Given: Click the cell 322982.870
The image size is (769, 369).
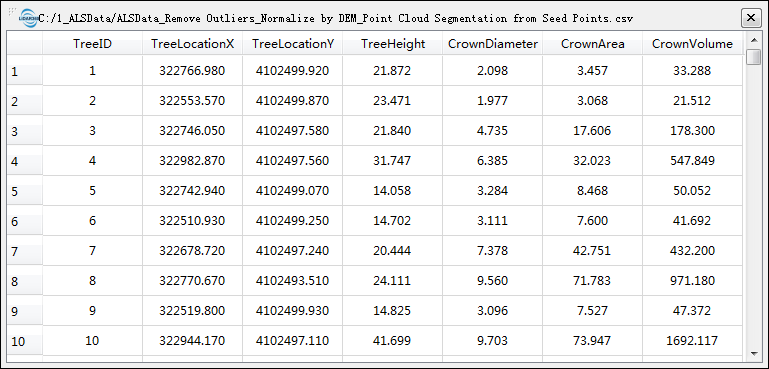Looking at the screenshot, I should pos(192,160).
